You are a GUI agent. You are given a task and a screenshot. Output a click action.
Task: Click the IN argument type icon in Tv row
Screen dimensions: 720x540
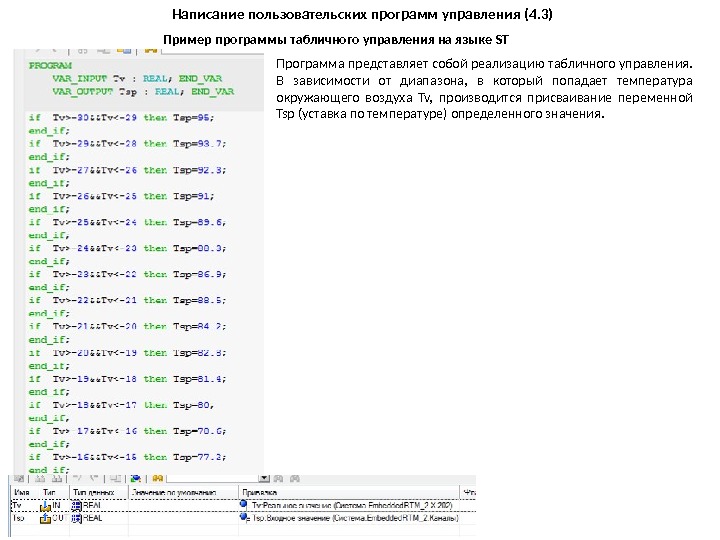[45, 506]
